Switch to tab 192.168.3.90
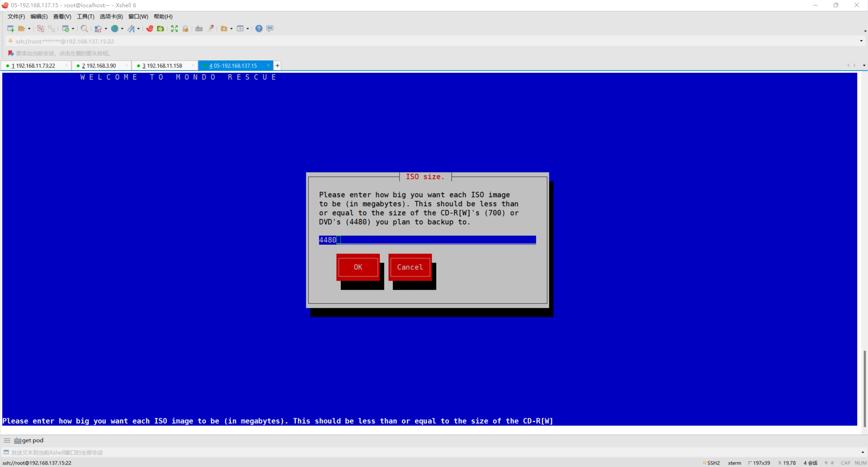The width and height of the screenshot is (868, 467). pos(101,66)
